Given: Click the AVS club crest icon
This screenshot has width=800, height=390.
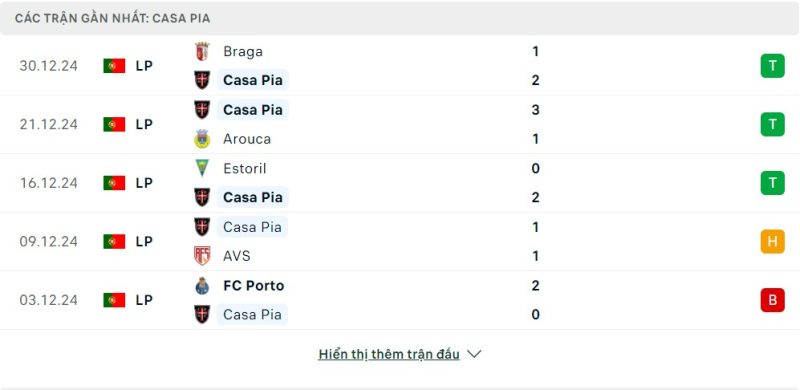Looking at the screenshot, I should (202, 256).
